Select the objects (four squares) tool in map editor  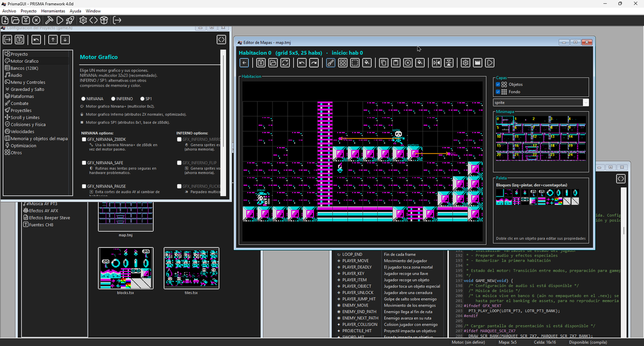(x=342, y=63)
